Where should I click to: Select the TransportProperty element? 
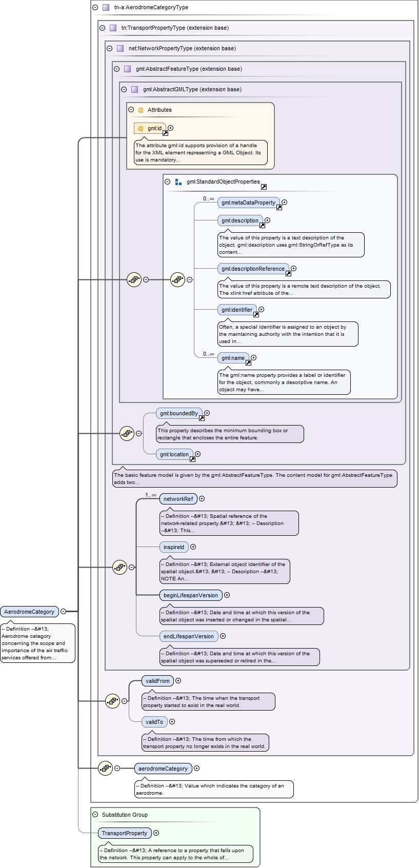pyautogui.click(x=125, y=833)
